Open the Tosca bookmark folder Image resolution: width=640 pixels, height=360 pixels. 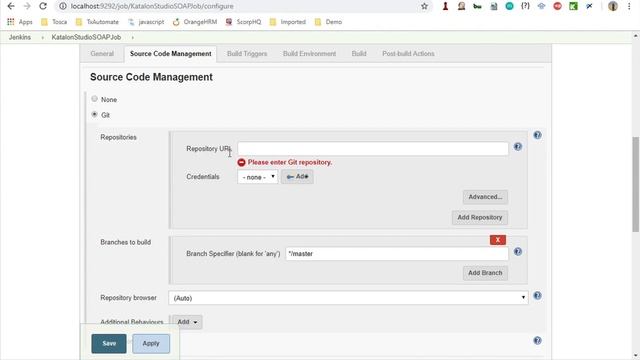point(54,22)
